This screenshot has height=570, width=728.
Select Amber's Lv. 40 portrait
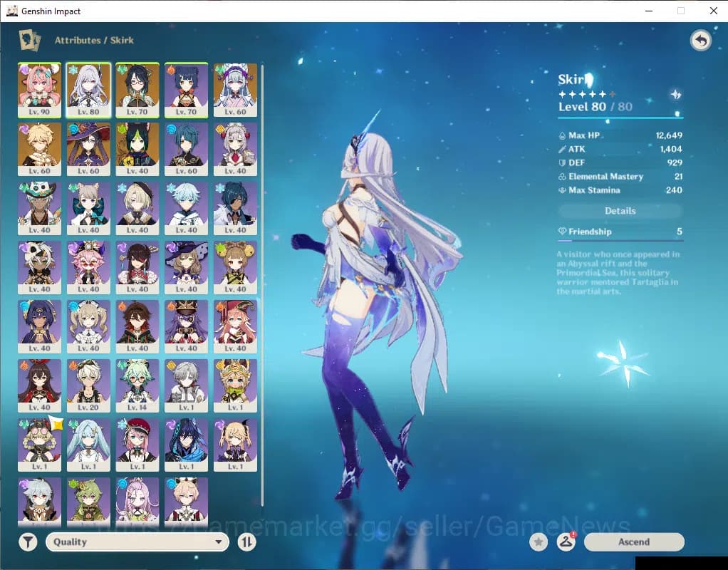(39, 385)
